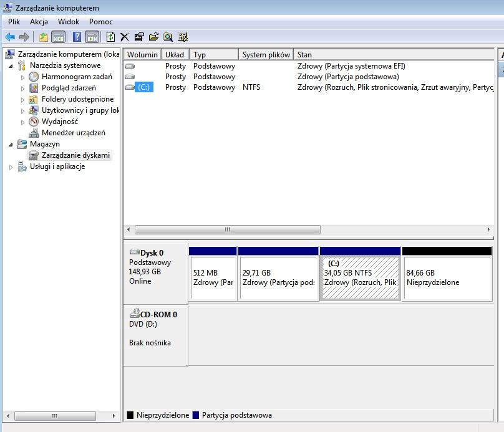The width and height of the screenshot is (504, 432).
Task: Click the Up one level folder icon
Action: click(x=43, y=37)
